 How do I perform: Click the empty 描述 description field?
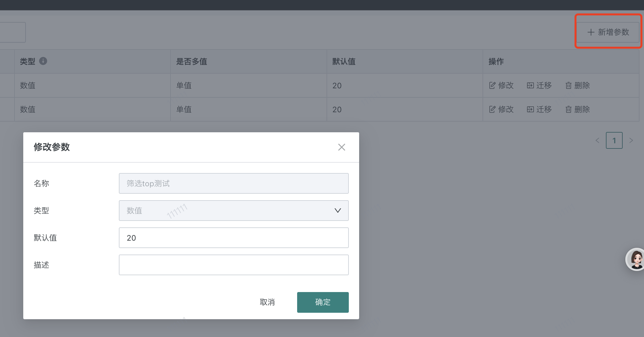233,265
